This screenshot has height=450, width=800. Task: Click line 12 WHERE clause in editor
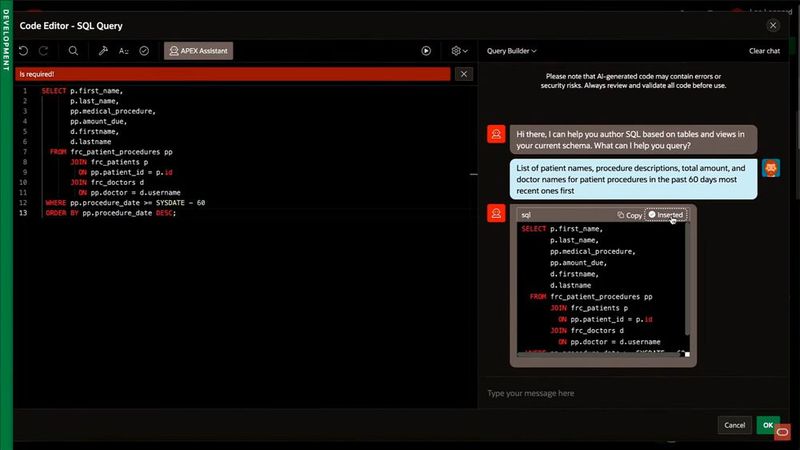(x=125, y=203)
